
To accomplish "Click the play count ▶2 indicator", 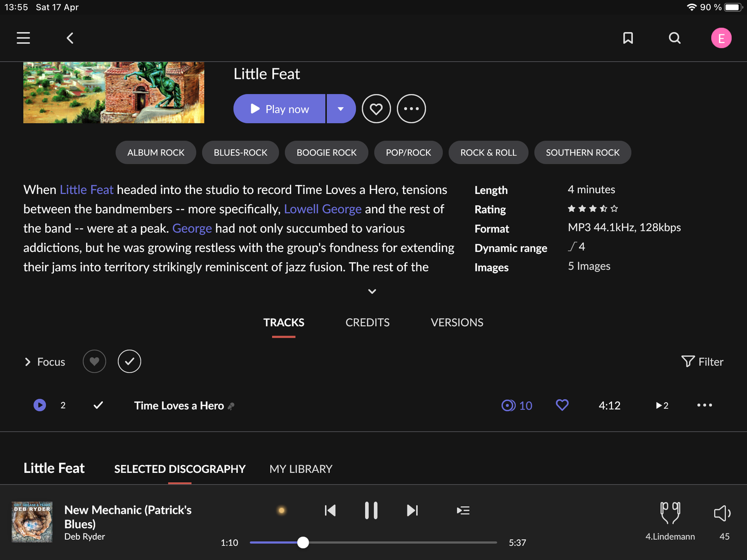I will tap(662, 405).
